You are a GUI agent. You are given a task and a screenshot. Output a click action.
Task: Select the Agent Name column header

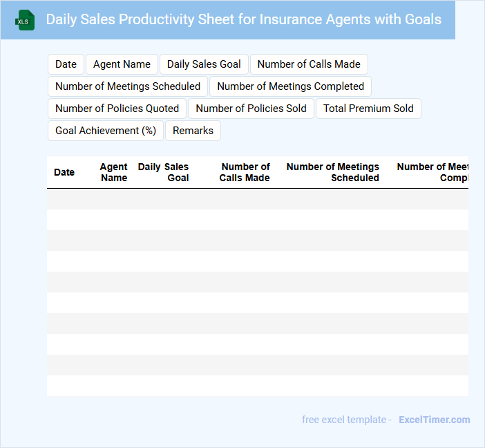click(x=113, y=172)
